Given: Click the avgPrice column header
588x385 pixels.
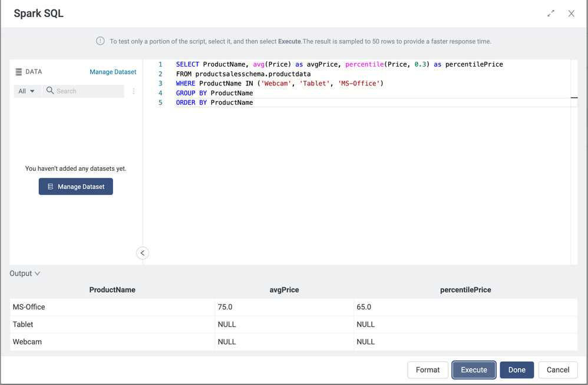Looking at the screenshot, I should 284,290.
